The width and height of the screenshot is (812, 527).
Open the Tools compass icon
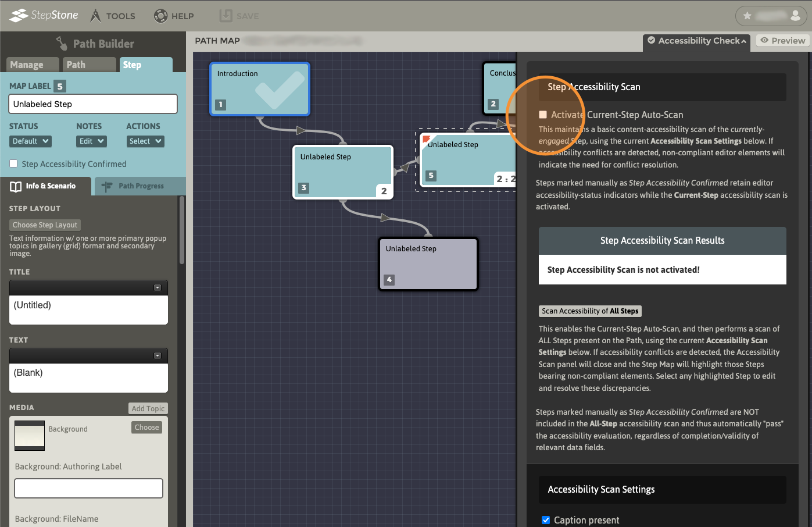pos(95,16)
